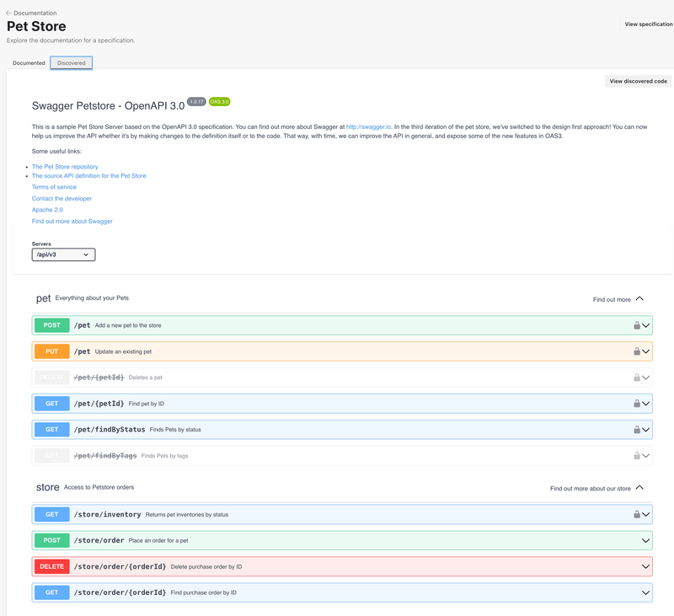The image size is (674, 616).
Task: Click GET badge for /pet/findByStatus
Action: (51, 430)
